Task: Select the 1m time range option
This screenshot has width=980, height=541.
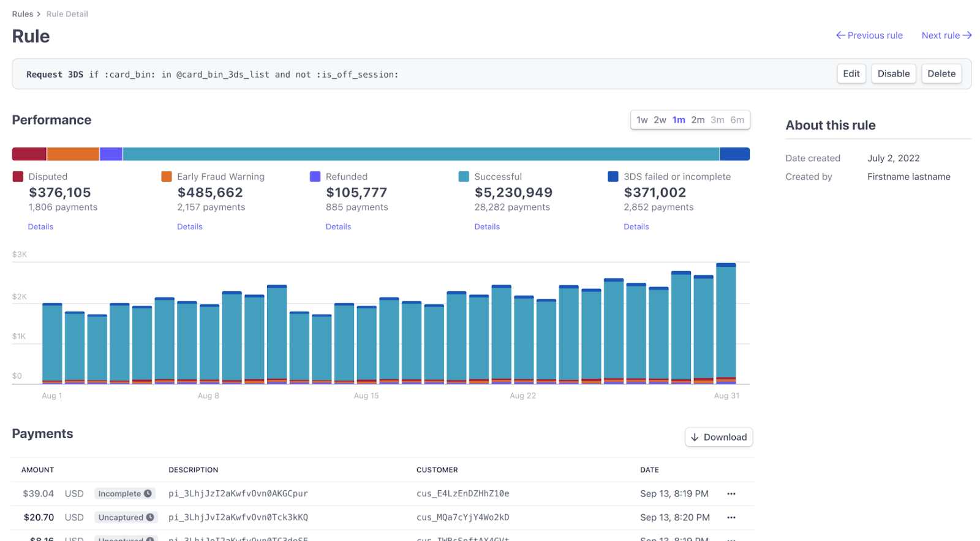Action: click(x=679, y=120)
